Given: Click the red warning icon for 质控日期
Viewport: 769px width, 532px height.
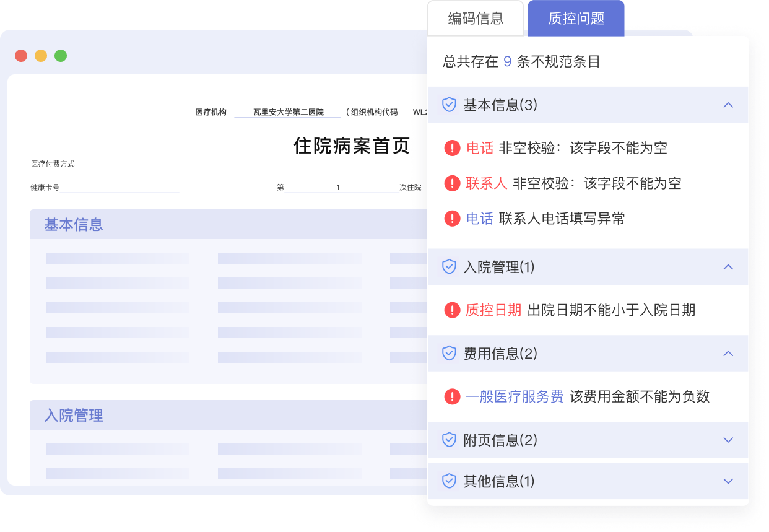Looking at the screenshot, I should 452,310.
